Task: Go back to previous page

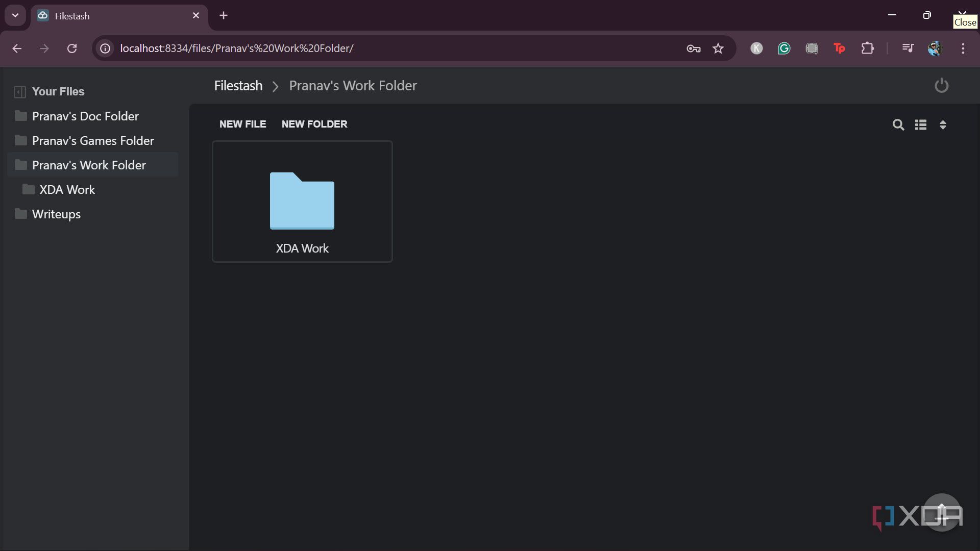Action: [17, 48]
